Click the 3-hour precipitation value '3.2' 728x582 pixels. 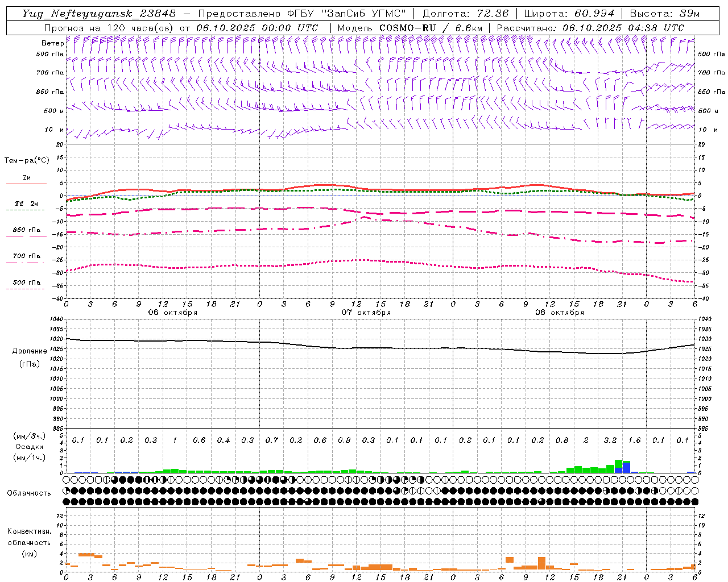pyautogui.click(x=610, y=440)
